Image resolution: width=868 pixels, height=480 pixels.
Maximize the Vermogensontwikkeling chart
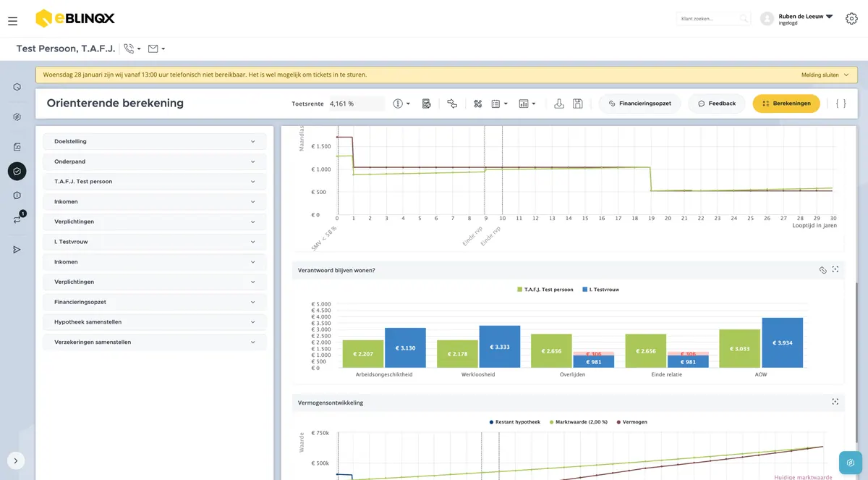coord(835,402)
